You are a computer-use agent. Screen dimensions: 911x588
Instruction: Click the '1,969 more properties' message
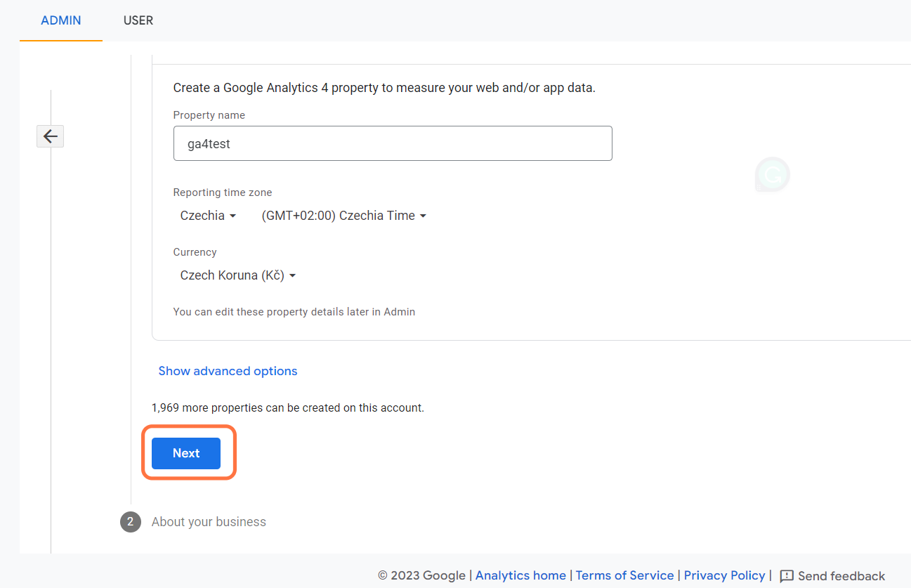click(288, 407)
